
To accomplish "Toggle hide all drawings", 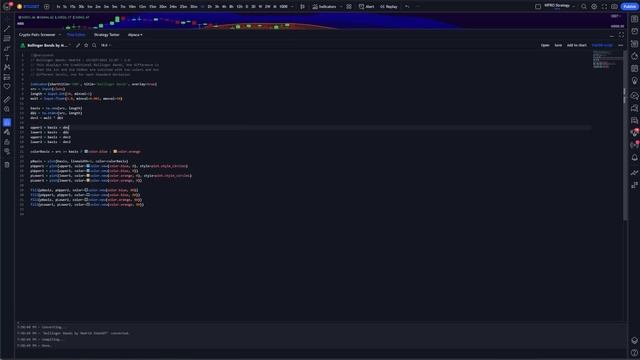I will point(7,151).
